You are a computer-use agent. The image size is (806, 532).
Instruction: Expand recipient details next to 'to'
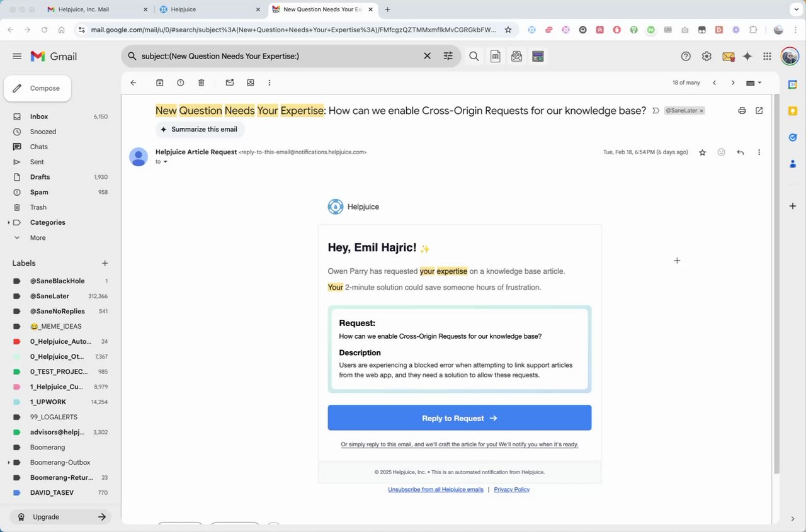(166, 162)
